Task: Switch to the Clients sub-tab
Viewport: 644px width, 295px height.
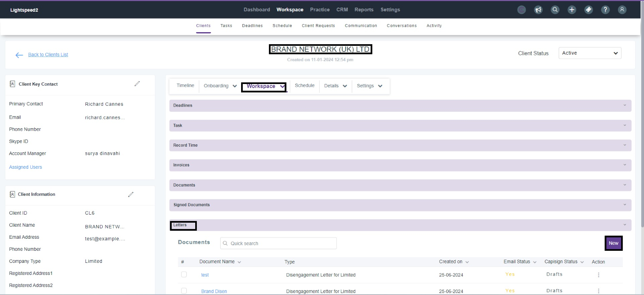Action: click(x=203, y=26)
